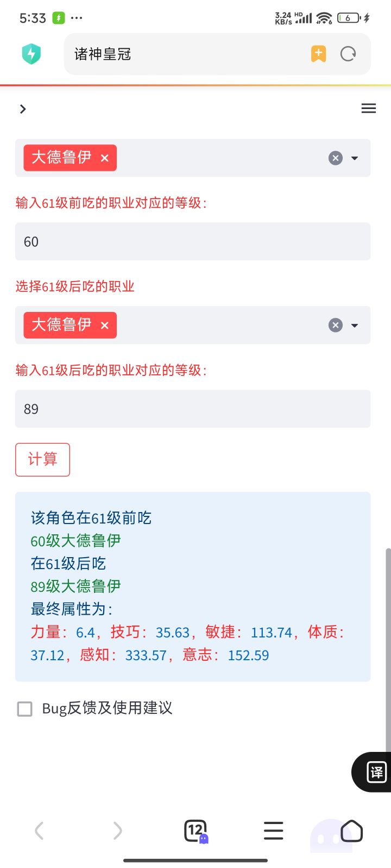Open the second profession dropdown arrow
The image size is (391, 868).
point(355,325)
